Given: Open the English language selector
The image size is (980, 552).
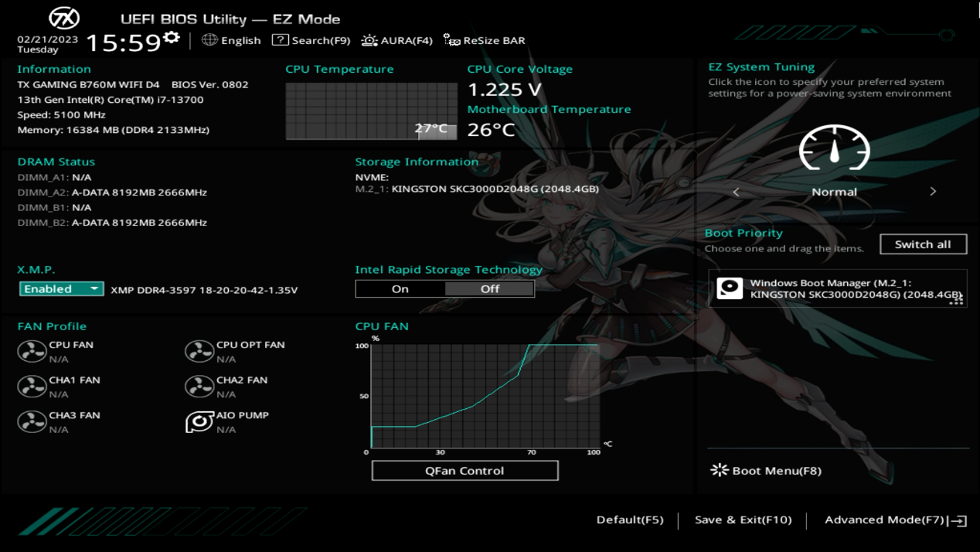Looking at the screenshot, I should (232, 40).
